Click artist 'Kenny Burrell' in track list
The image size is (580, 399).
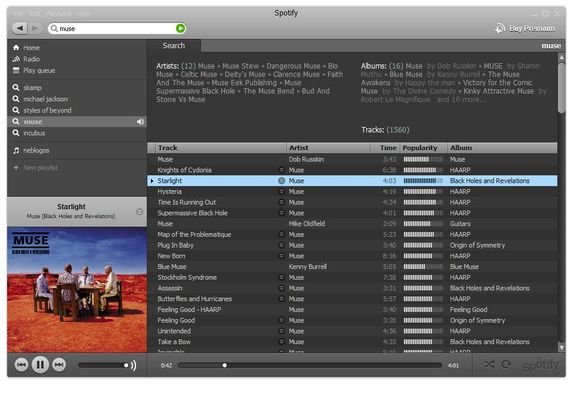tap(307, 267)
